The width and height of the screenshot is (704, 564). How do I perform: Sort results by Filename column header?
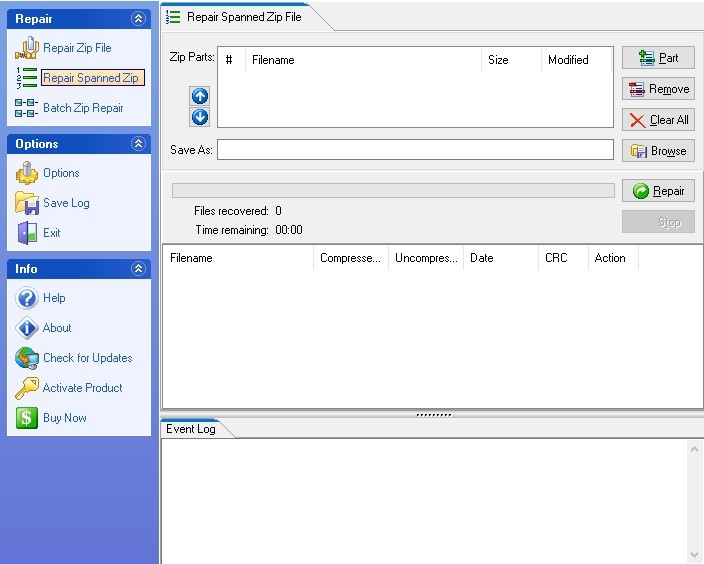238,258
